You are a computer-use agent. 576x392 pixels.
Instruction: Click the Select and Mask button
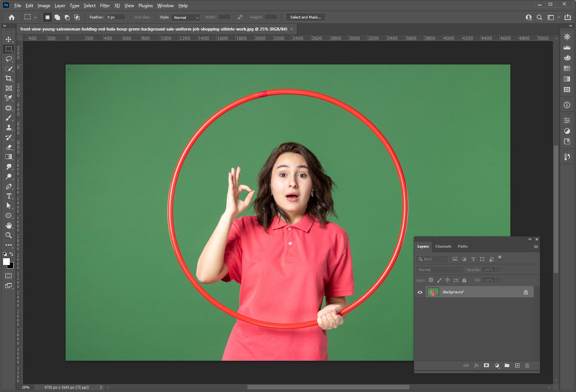(306, 17)
